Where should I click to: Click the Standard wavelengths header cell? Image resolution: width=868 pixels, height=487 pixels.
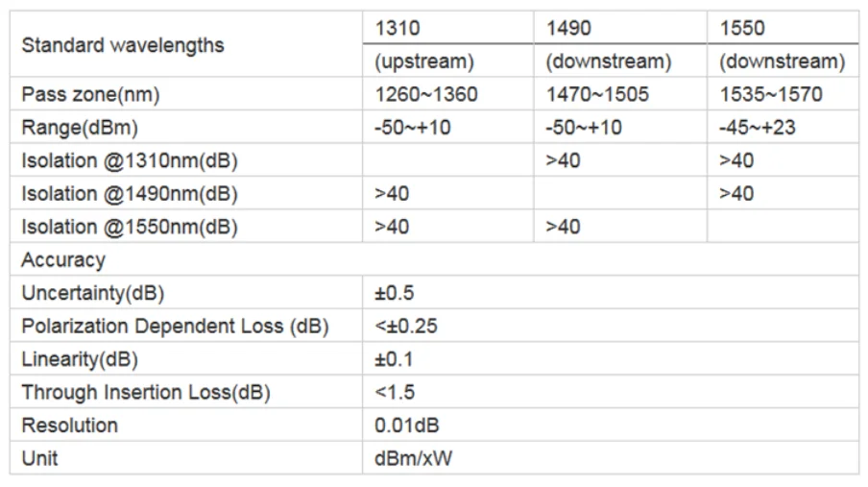[x=186, y=44]
